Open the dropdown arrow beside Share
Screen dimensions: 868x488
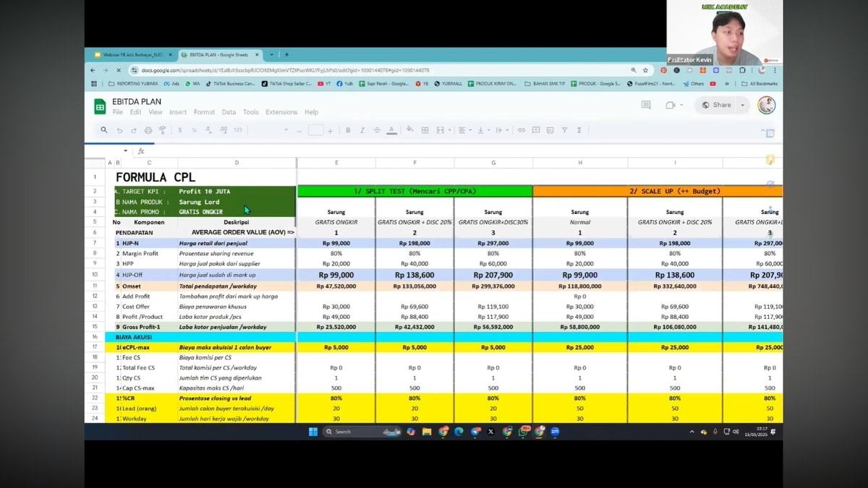coord(742,105)
